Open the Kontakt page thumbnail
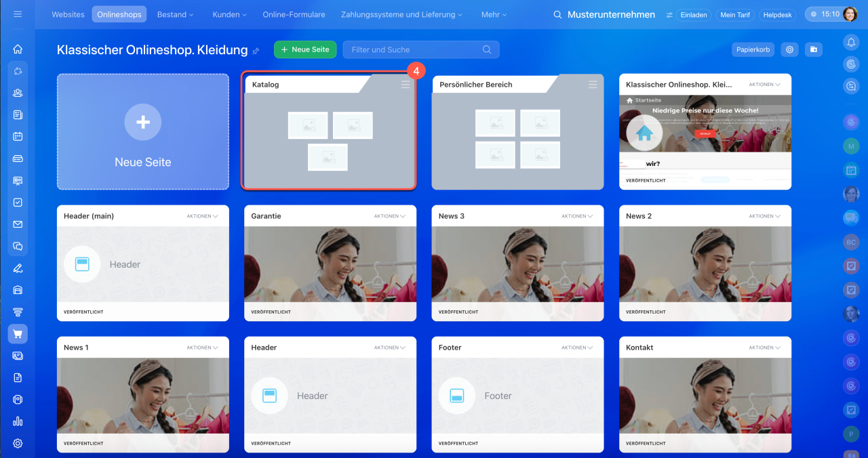868x458 pixels. point(705,396)
